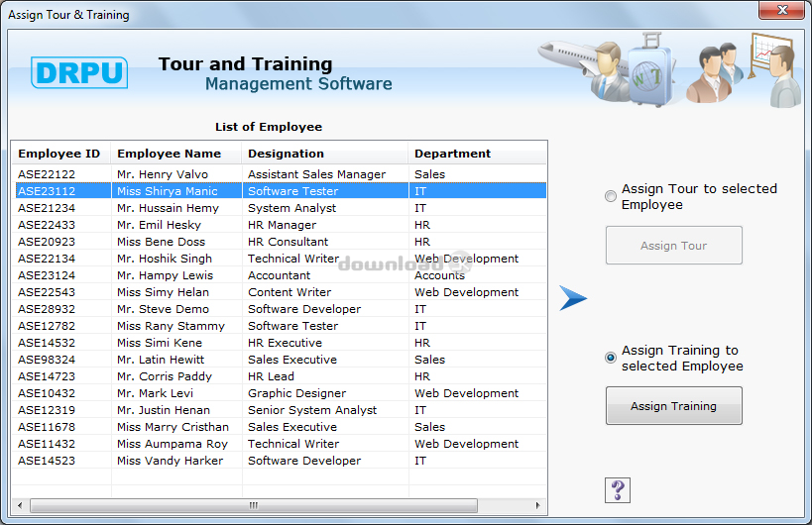
Task: Sort by Employee ID column header
Action: [61, 154]
